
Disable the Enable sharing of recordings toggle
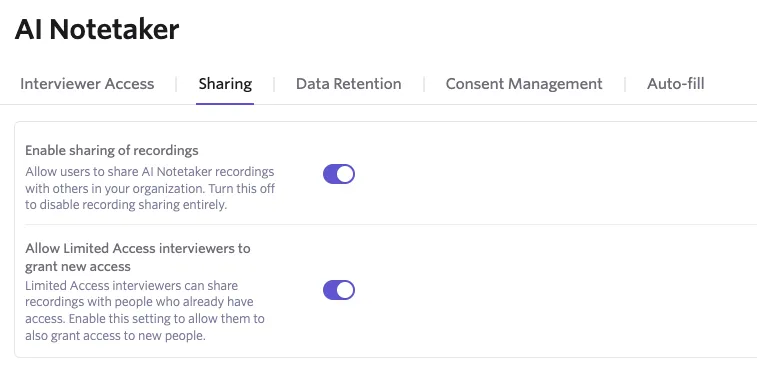tap(339, 174)
